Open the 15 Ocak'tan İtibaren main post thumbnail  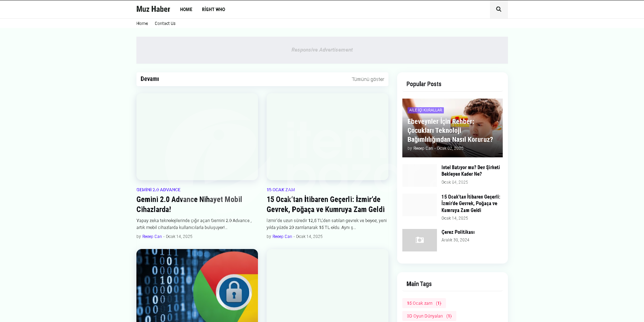pos(327,137)
